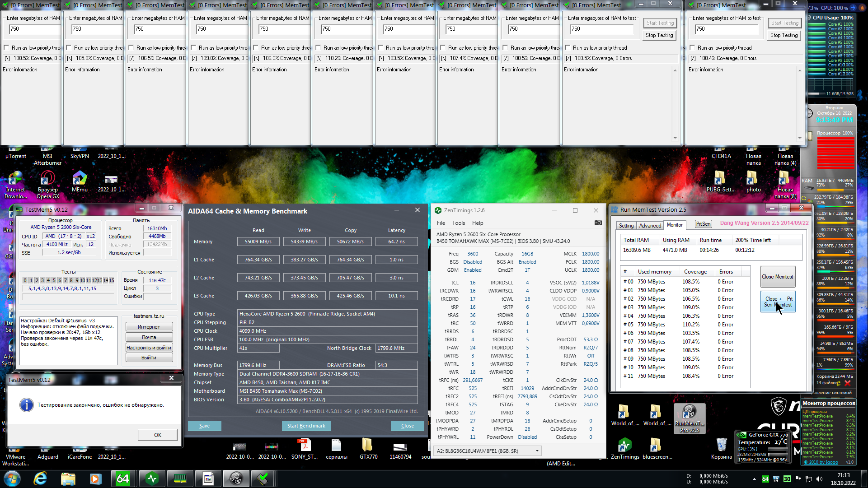The width and height of the screenshot is (868, 488).
Task: Open the Tools menu in ZenTimings
Action: (458, 223)
